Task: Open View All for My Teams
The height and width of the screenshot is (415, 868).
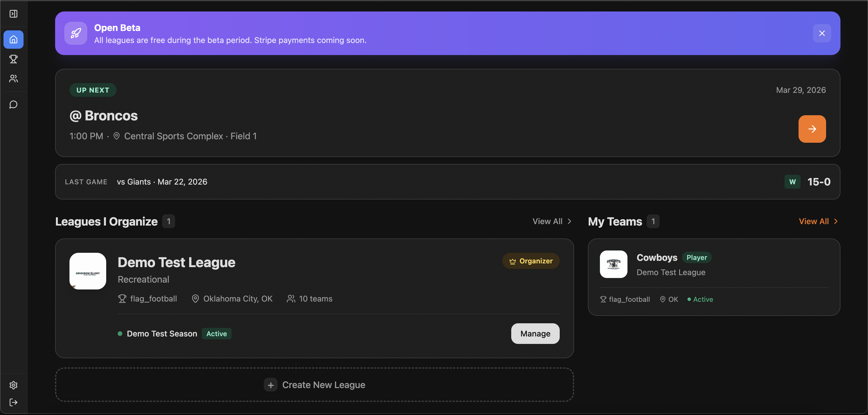Action: coord(818,221)
